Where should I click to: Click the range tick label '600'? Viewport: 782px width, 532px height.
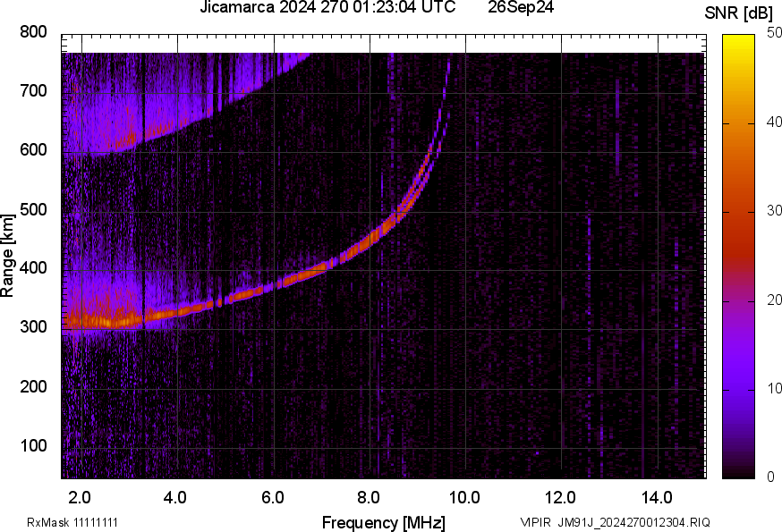pos(33,150)
